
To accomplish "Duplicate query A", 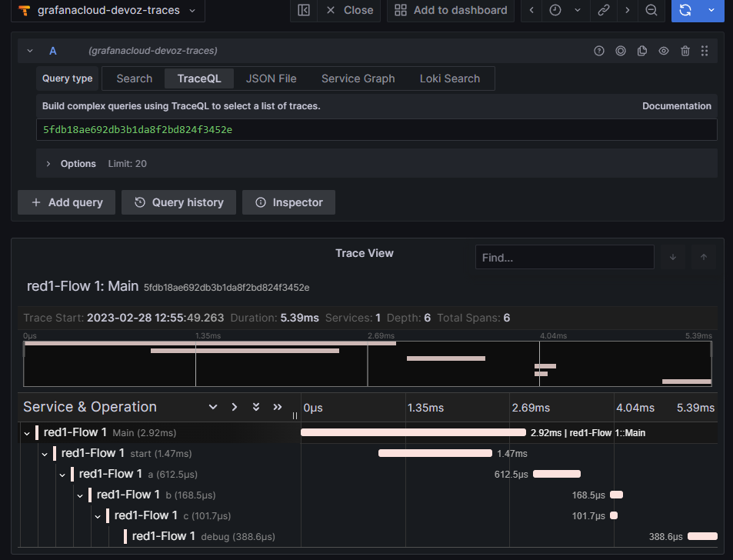I will click(x=642, y=51).
